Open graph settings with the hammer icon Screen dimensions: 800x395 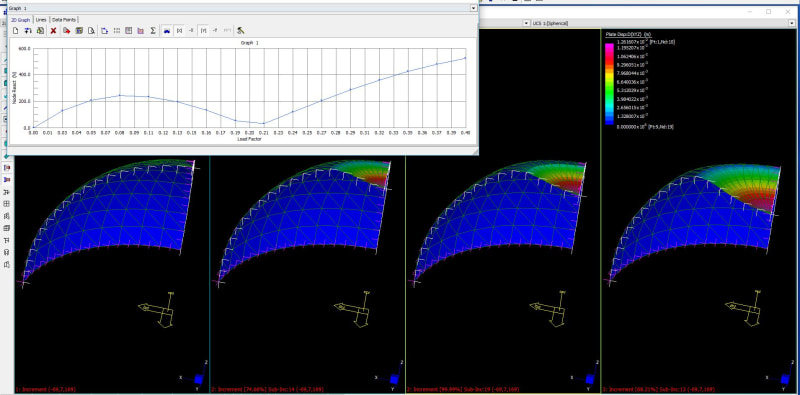(x=240, y=31)
